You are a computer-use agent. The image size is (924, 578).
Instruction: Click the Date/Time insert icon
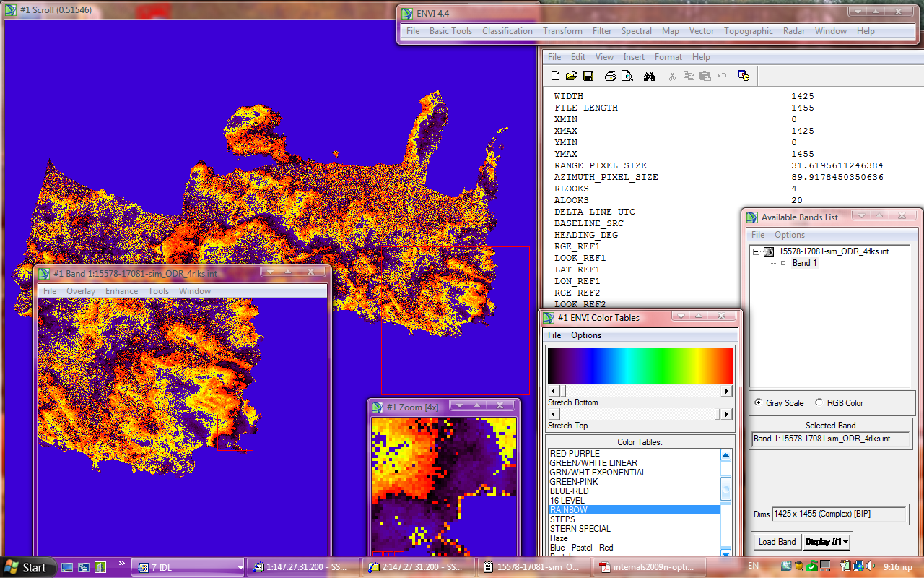[744, 76]
